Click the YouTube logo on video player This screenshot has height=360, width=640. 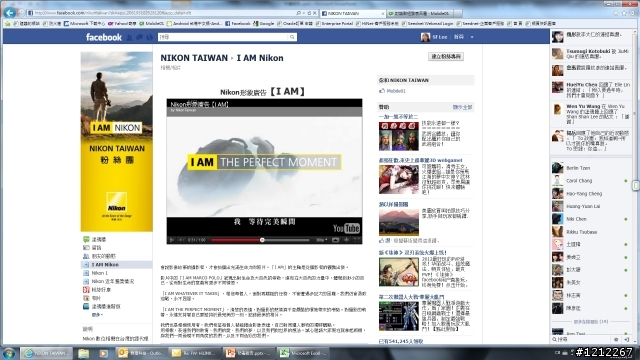346,228
